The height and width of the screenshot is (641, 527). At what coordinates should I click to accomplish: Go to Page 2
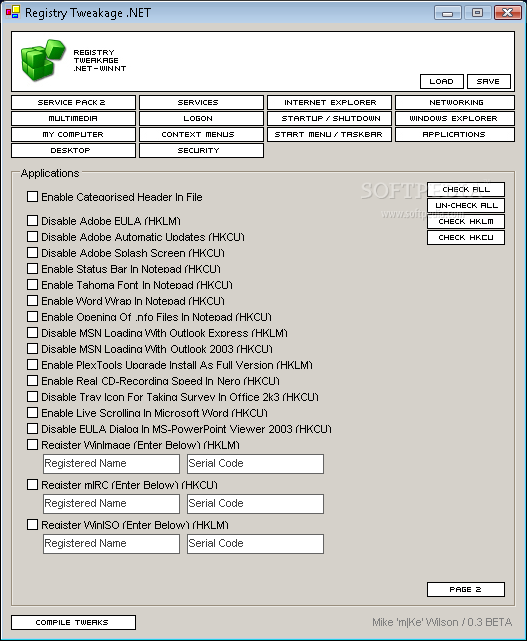tap(466, 589)
